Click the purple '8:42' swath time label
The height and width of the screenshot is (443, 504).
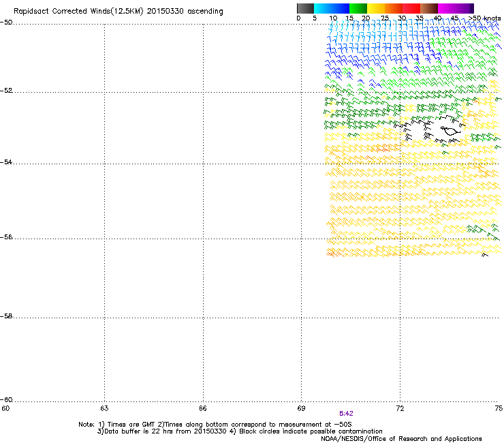coord(346,414)
